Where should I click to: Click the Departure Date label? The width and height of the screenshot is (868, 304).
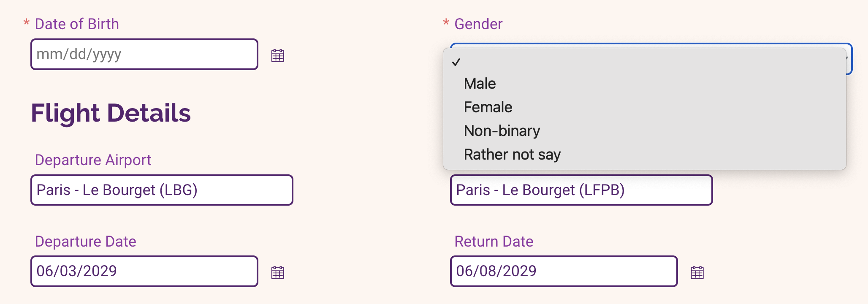pyautogui.click(x=86, y=242)
